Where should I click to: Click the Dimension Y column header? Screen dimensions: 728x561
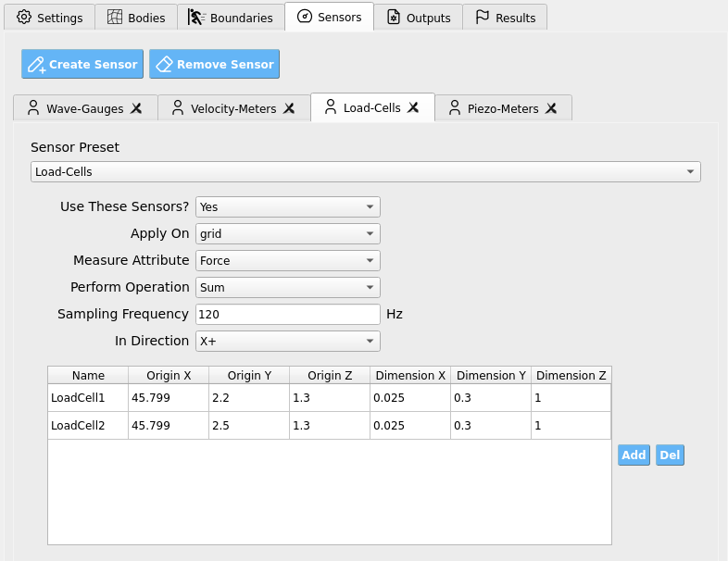[491, 376]
